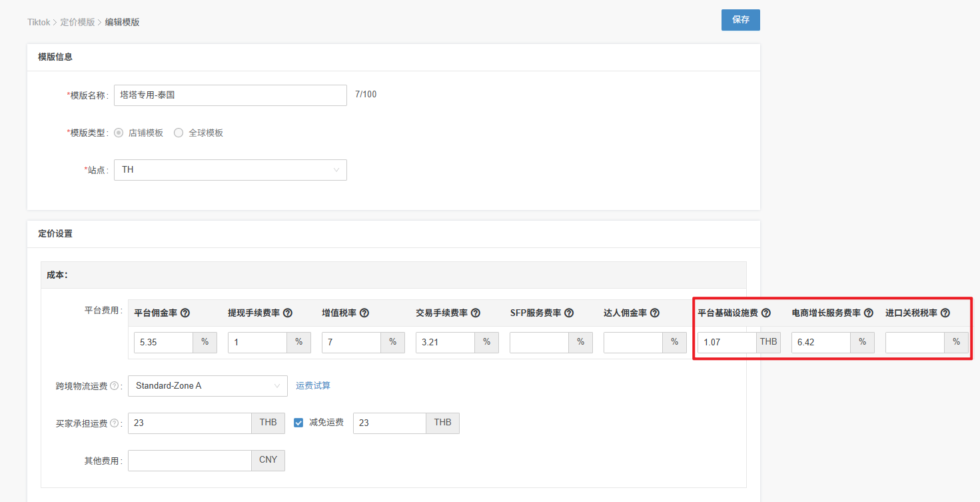Screen dimensions: 980x502
Task: Click help icon next to 平台佣金率
Action: tap(185, 313)
